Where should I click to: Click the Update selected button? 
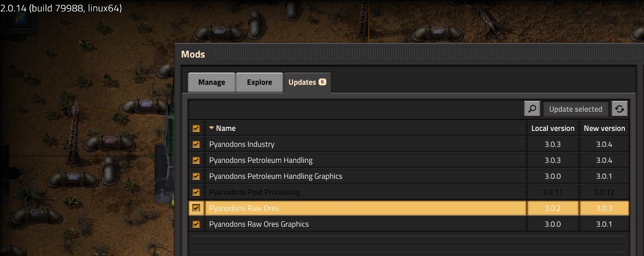click(x=576, y=109)
